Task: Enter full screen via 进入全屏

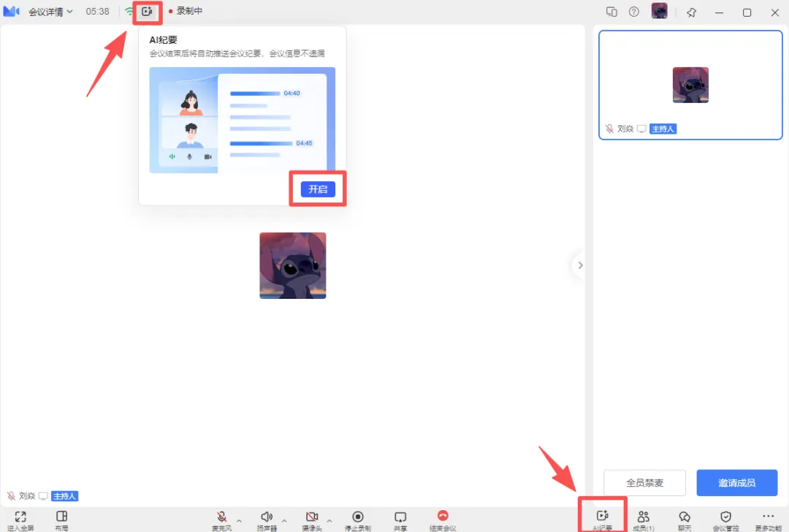Action: [20, 520]
